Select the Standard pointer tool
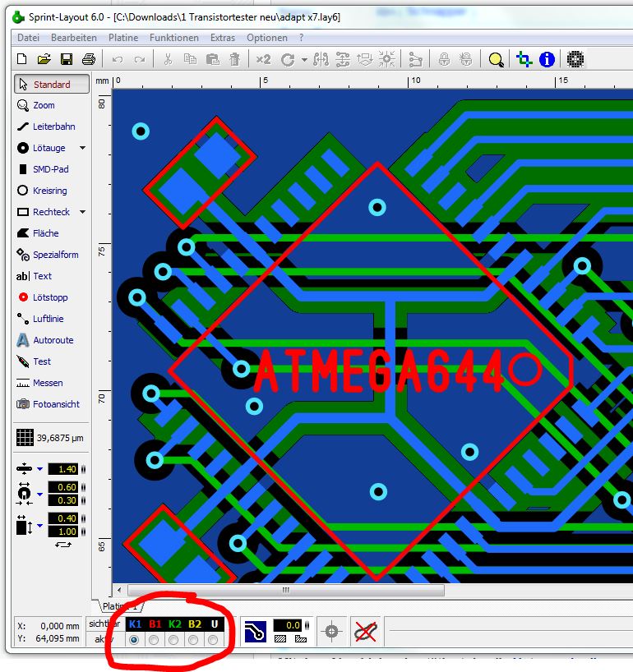Screen dimensions: 633x672 52,85
